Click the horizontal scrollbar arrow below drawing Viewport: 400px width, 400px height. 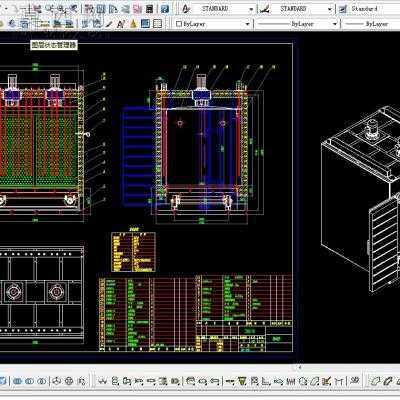click(x=300, y=367)
